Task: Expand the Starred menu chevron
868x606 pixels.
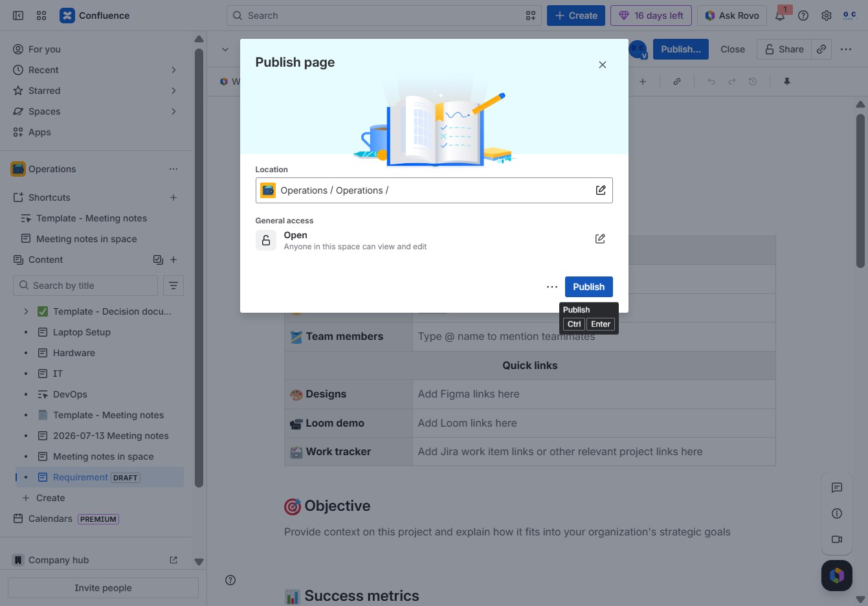Action: [x=173, y=91]
